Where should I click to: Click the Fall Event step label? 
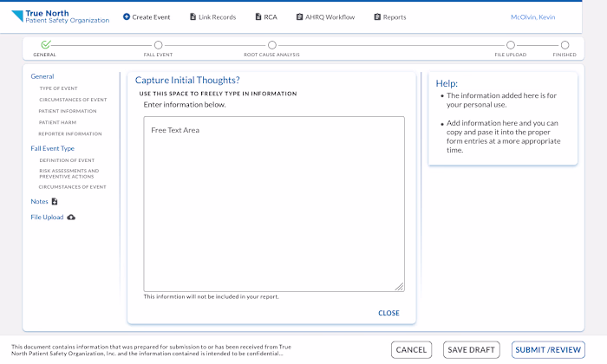pos(158,55)
